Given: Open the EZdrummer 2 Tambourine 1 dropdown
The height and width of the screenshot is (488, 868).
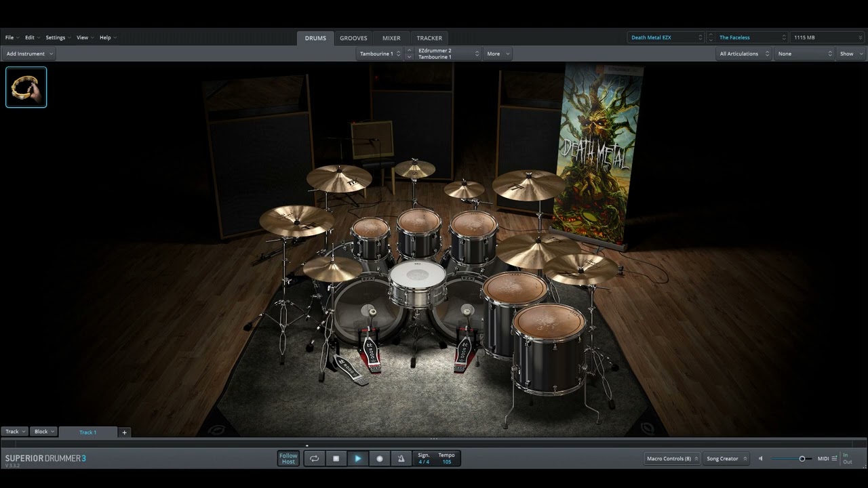Looking at the screenshot, I should tap(448, 54).
